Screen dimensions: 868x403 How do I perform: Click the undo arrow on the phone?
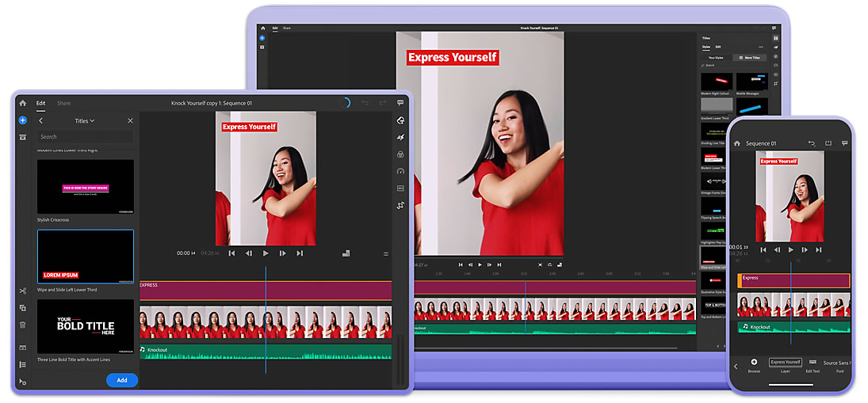(812, 143)
